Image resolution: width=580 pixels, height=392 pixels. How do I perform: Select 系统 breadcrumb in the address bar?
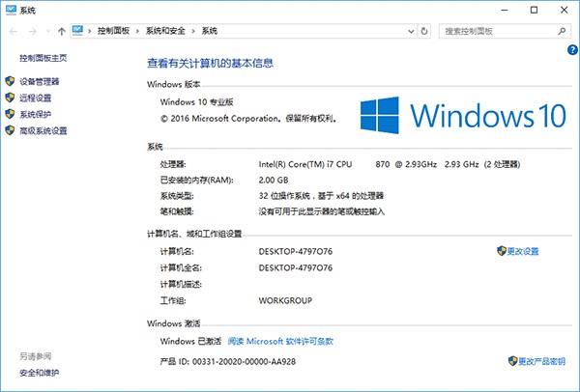click(x=210, y=31)
